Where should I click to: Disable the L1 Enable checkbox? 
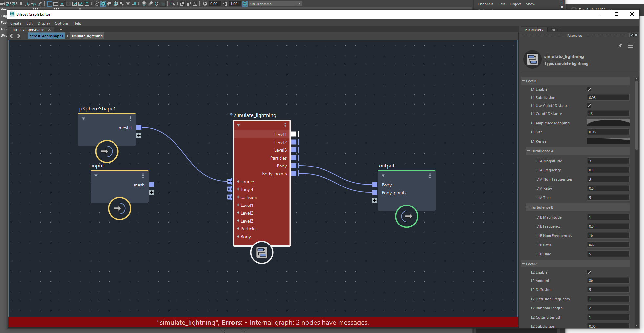tap(589, 89)
